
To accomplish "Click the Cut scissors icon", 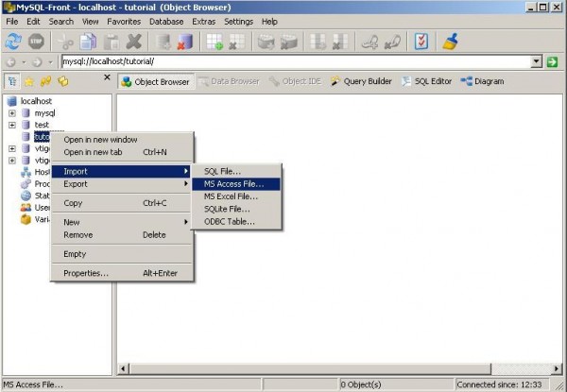I will (65, 42).
